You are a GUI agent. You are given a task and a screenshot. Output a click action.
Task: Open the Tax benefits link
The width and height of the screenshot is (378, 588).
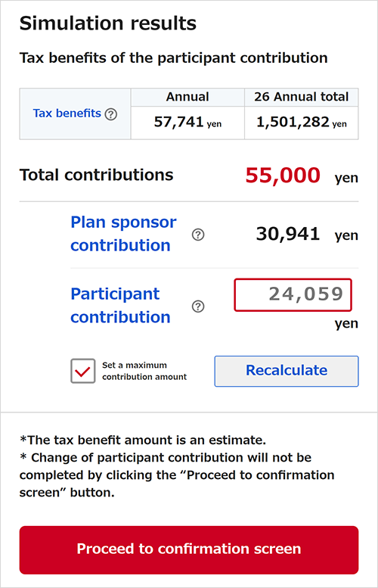click(67, 114)
